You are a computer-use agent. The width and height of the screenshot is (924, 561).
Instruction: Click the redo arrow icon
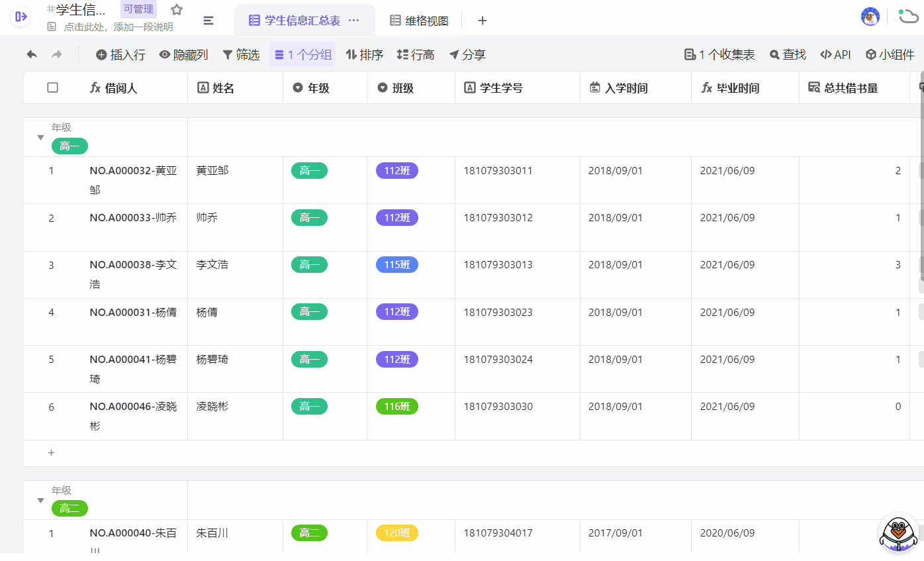[57, 55]
